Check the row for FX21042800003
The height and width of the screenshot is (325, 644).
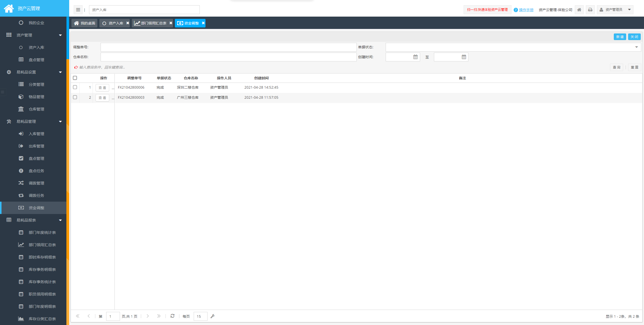pyautogui.click(x=75, y=97)
